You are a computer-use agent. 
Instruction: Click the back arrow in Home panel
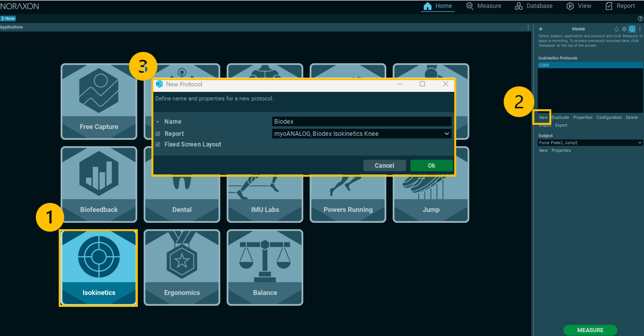[x=541, y=29]
